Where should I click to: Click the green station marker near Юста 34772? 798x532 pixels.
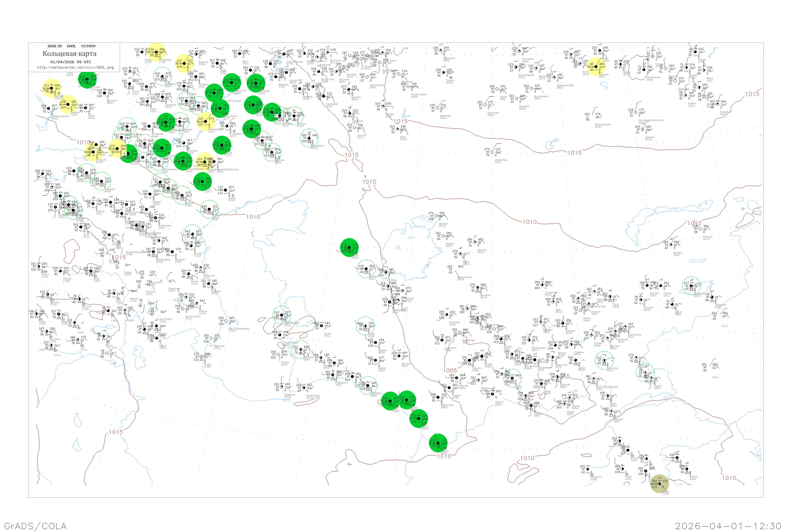(x=202, y=181)
